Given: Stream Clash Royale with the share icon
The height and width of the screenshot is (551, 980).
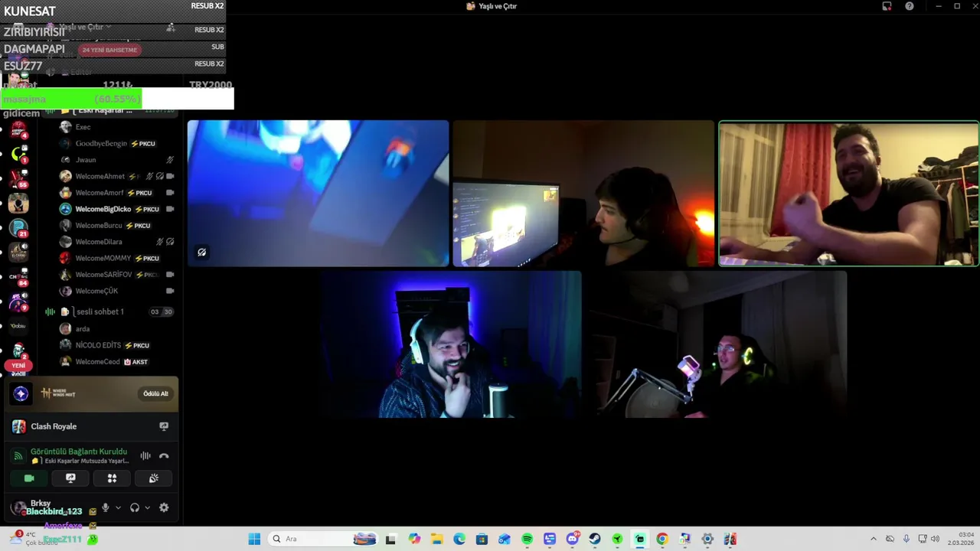Looking at the screenshot, I should point(164,426).
